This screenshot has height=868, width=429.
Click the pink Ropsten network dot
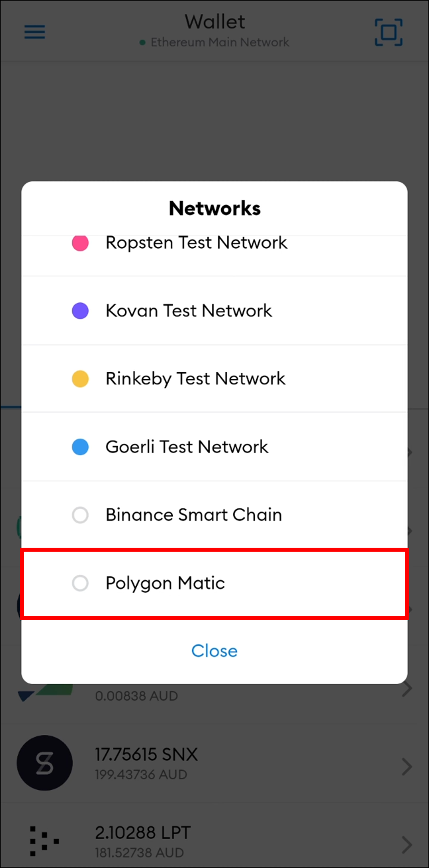point(80,243)
